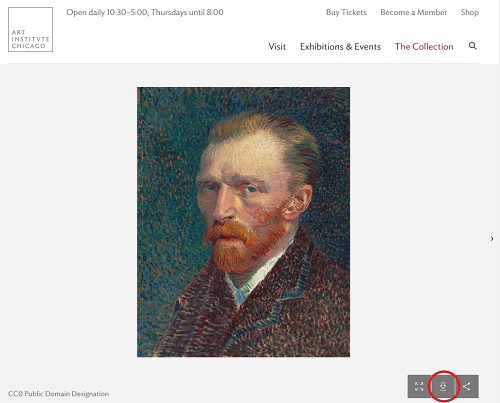
Task: Click the Buy Tickets link
Action: point(346,12)
